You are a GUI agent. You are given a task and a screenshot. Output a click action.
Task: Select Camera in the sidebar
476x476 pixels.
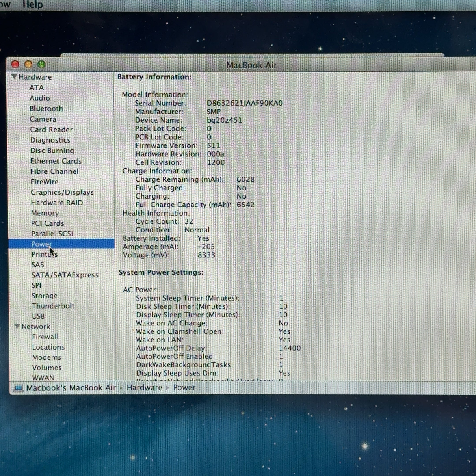click(43, 119)
